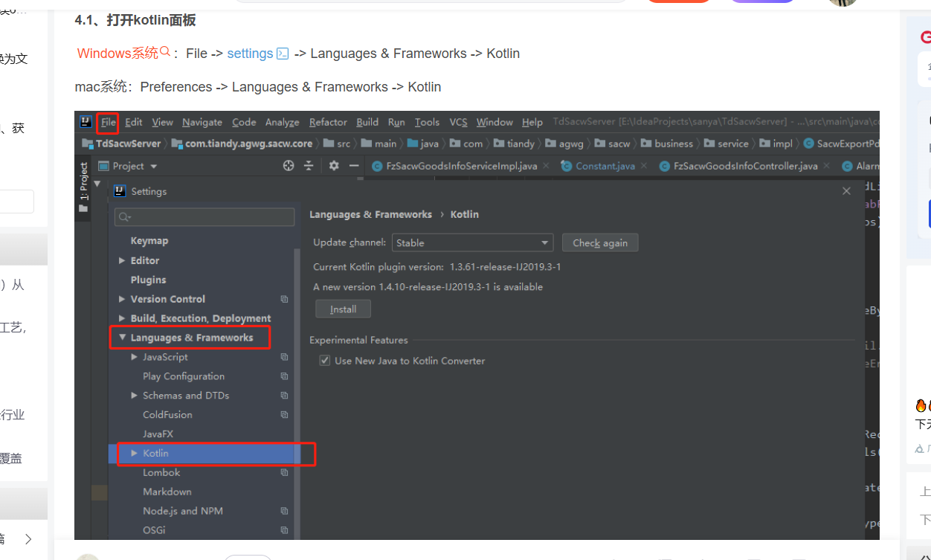The width and height of the screenshot is (931, 560).
Task: Open the Refactor menu
Action: [328, 122]
